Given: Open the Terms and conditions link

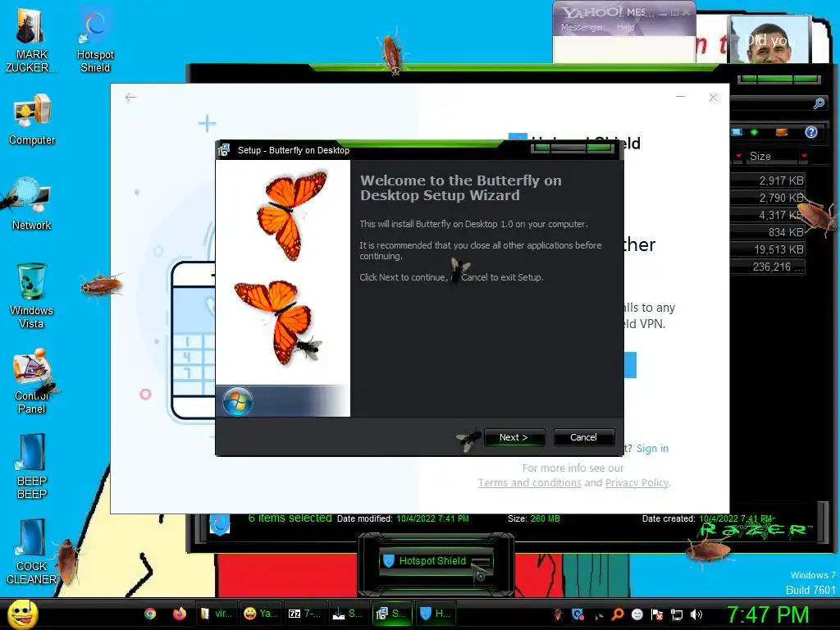Looking at the screenshot, I should 529,482.
